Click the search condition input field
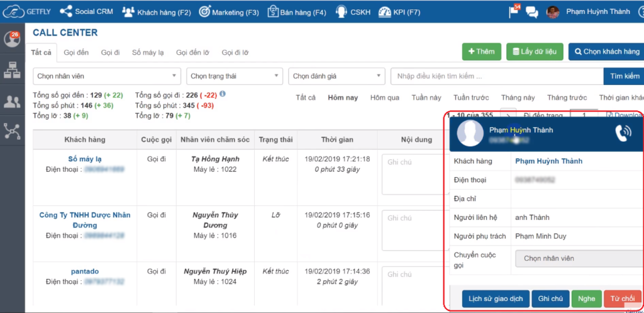 tap(496, 76)
